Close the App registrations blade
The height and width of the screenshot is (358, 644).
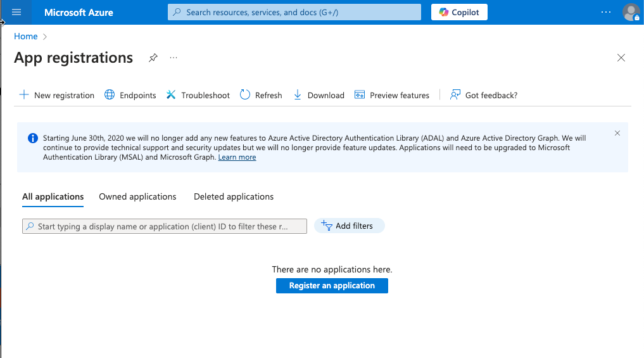pyautogui.click(x=621, y=58)
